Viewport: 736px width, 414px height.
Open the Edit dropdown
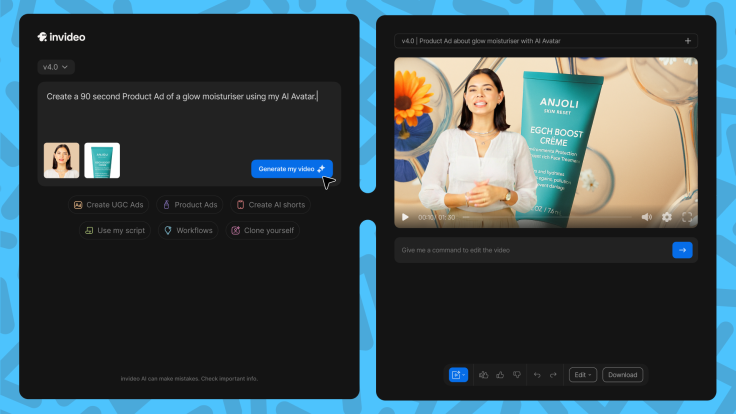pos(583,375)
